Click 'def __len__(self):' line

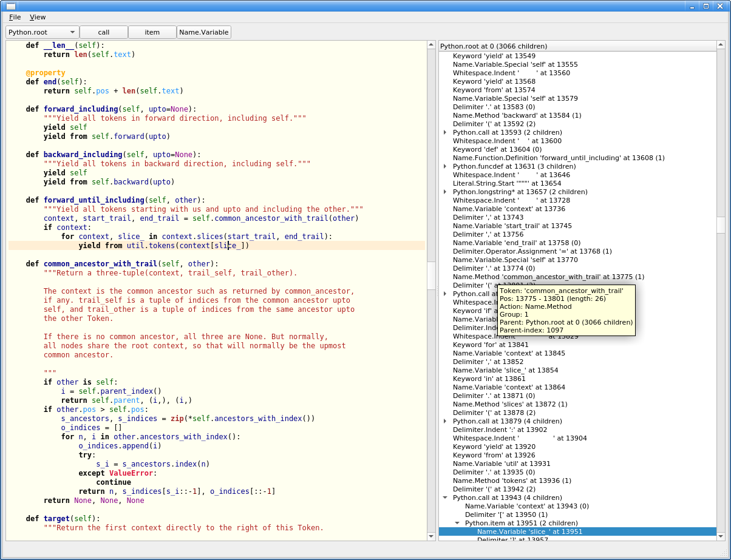65,46
